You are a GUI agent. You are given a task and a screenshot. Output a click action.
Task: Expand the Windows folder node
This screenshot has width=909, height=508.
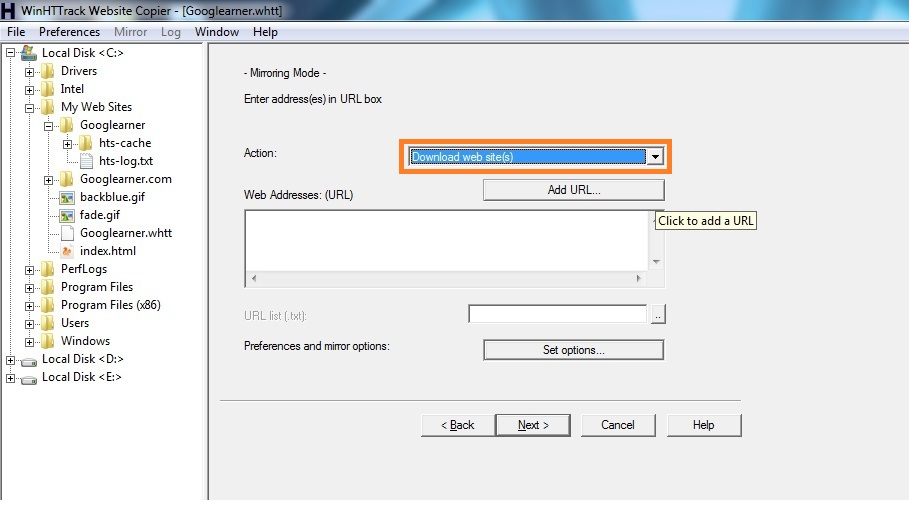(x=30, y=342)
